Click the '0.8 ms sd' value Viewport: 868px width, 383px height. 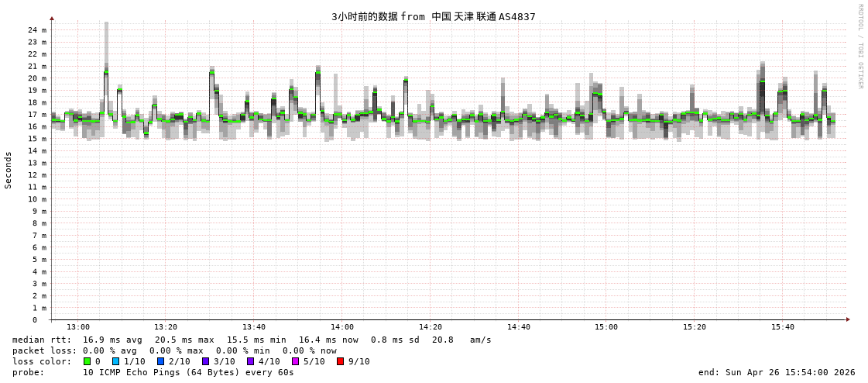(x=396, y=340)
